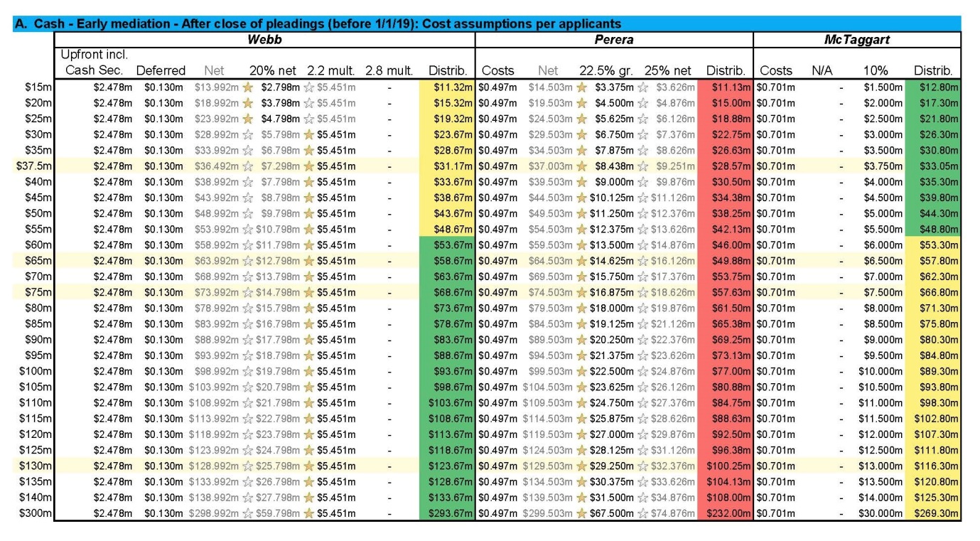Click the gold star after $7.298m
The width and height of the screenshot is (980, 541).
(x=308, y=166)
